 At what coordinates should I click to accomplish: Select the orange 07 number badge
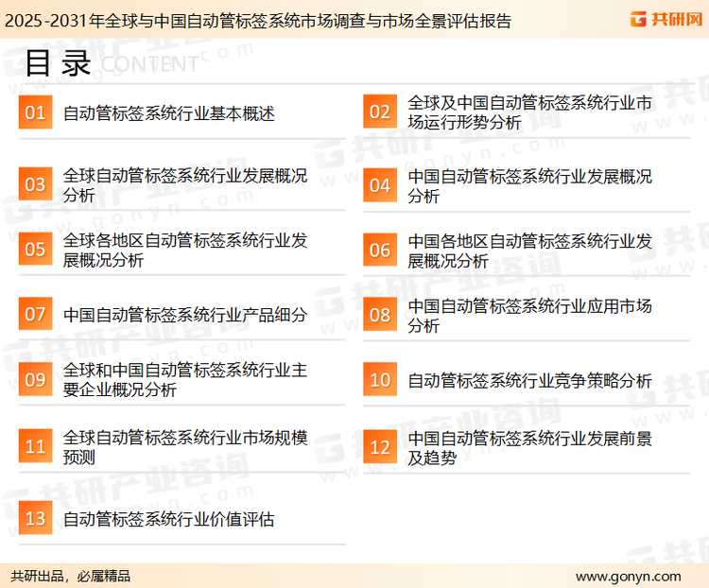(35, 314)
